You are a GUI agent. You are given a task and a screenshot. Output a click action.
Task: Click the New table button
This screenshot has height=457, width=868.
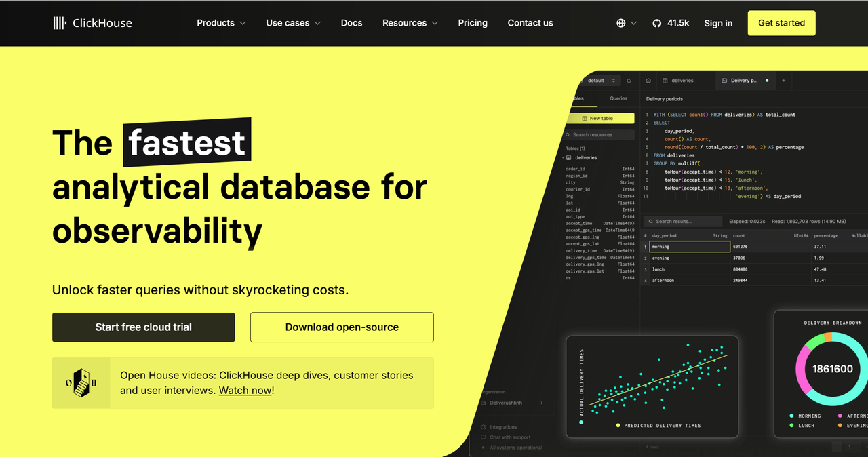pos(599,118)
